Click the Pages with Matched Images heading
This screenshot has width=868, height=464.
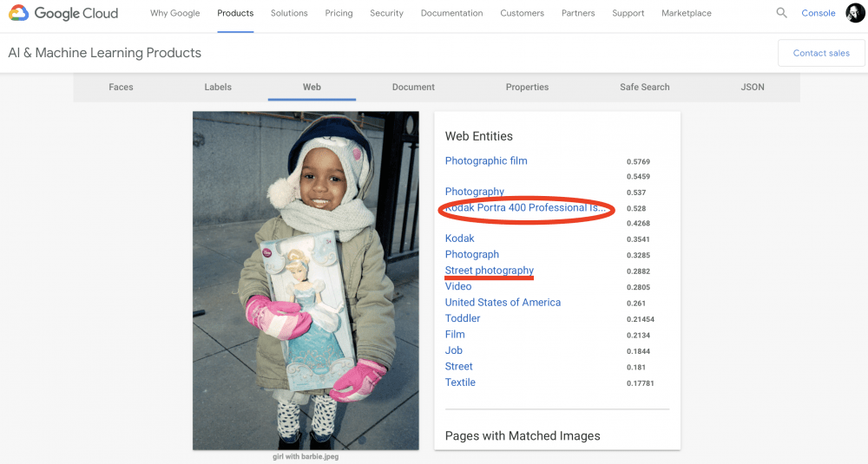tap(523, 435)
